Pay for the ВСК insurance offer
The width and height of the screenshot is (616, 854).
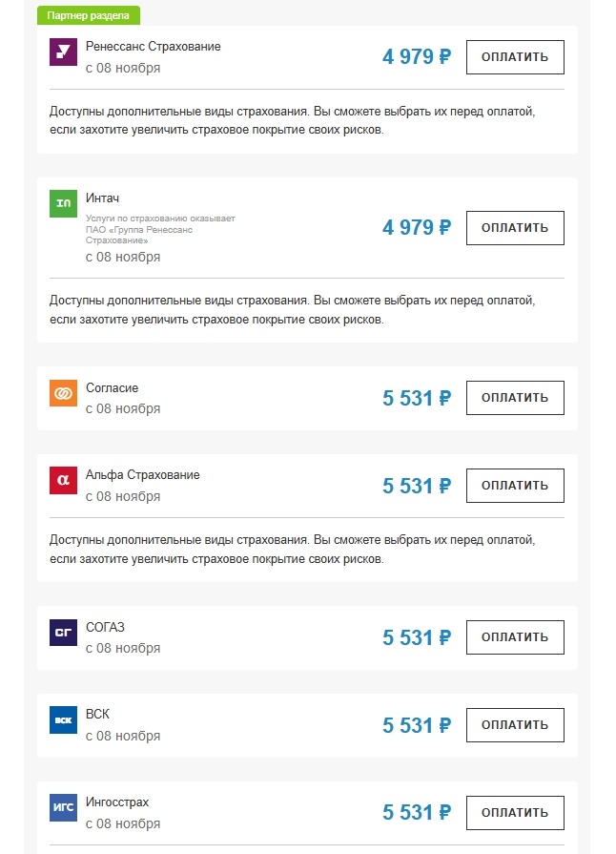(x=515, y=725)
